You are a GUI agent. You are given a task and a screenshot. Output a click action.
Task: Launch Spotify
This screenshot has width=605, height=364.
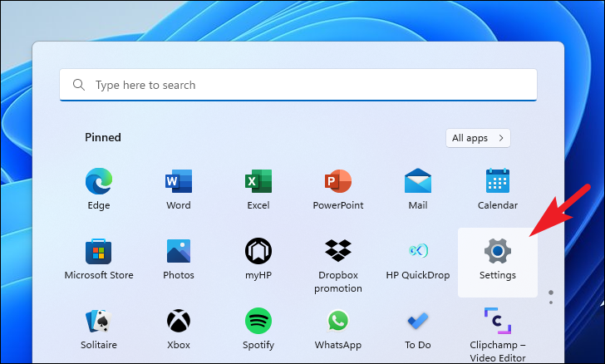pos(258,328)
